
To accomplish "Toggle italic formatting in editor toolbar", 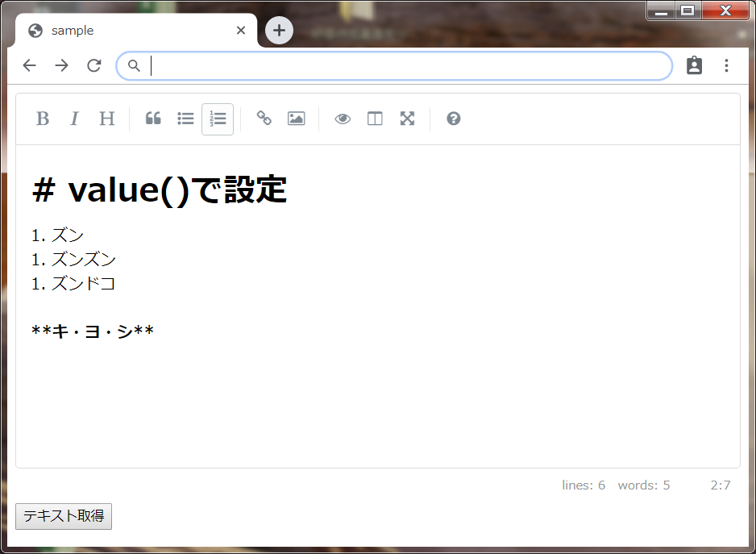I will tap(74, 119).
